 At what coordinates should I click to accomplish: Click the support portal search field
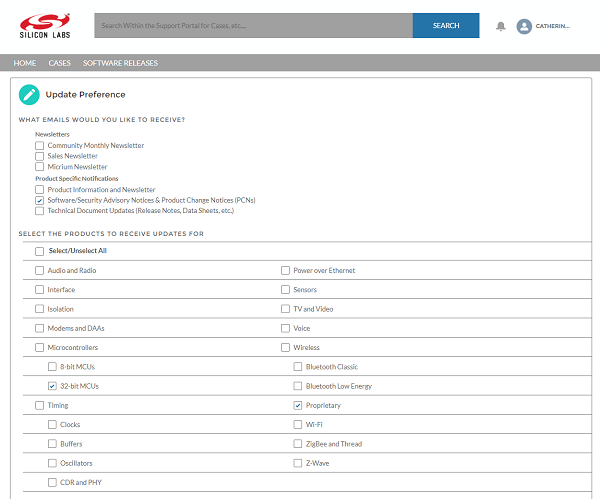(253, 26)
